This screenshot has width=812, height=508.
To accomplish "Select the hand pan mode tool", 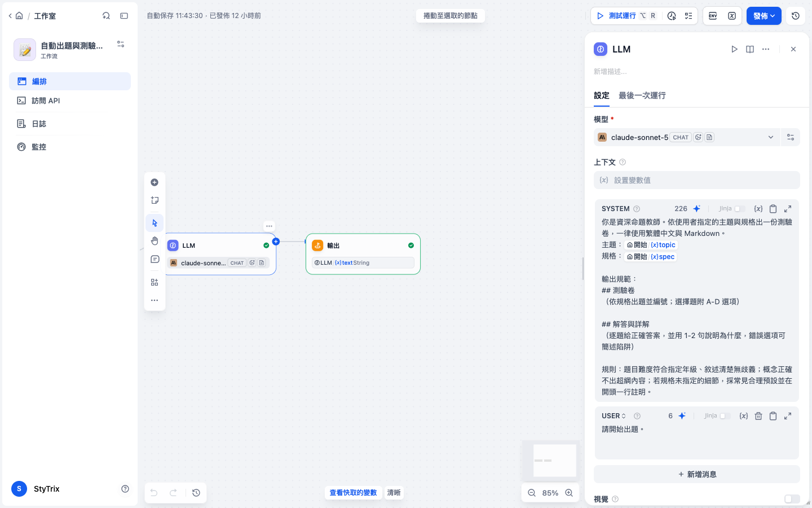I will point(155,241).
